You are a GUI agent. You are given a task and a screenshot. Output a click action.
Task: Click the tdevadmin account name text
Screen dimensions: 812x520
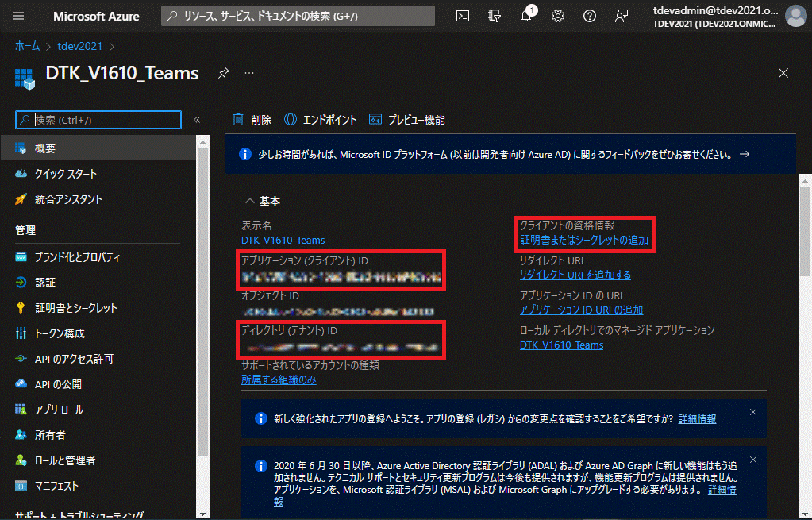(x=716, y=10)
